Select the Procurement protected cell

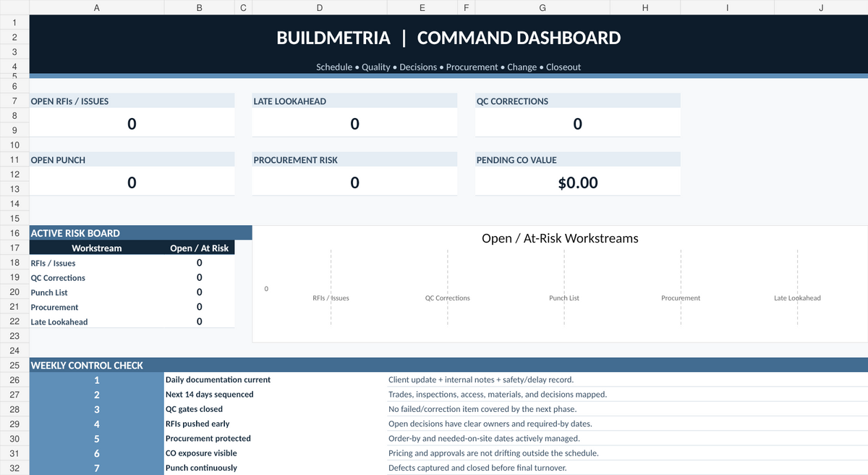coord(276,438)
